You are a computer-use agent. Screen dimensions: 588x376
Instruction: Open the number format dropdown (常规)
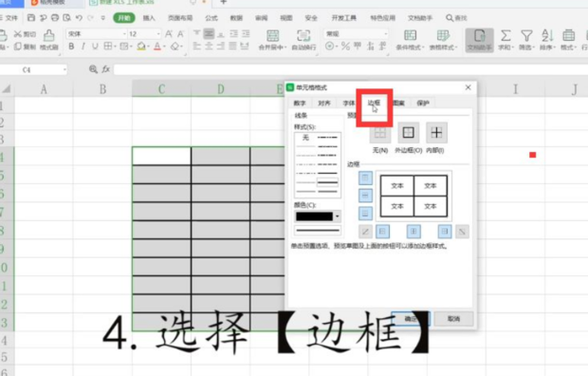click(x=385, y=34)
